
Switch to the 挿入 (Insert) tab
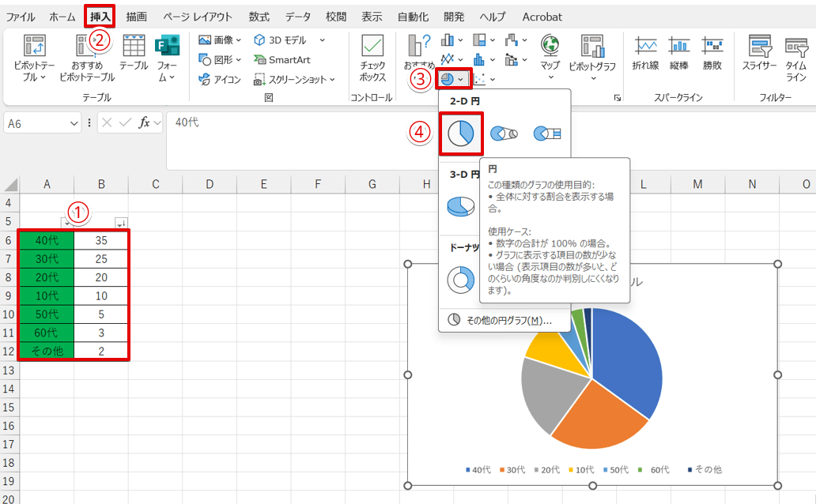pyautogui.click(x=100, y=17)
